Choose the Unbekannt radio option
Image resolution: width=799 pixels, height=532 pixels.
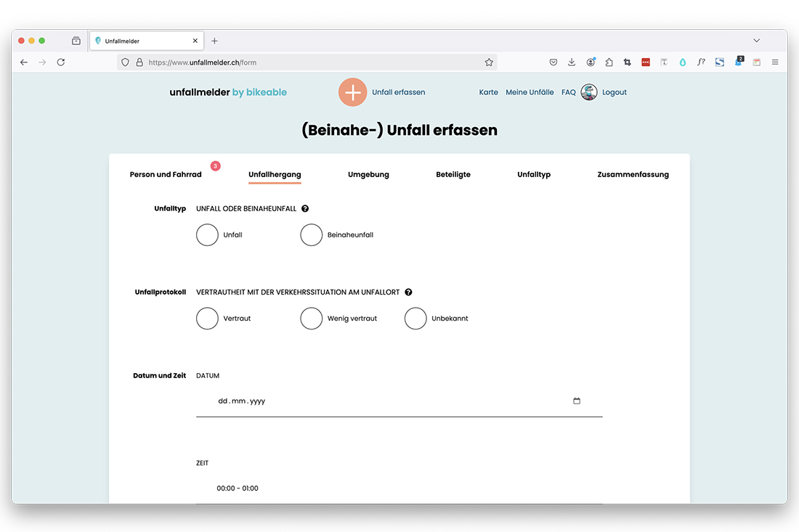pos(415,318)
